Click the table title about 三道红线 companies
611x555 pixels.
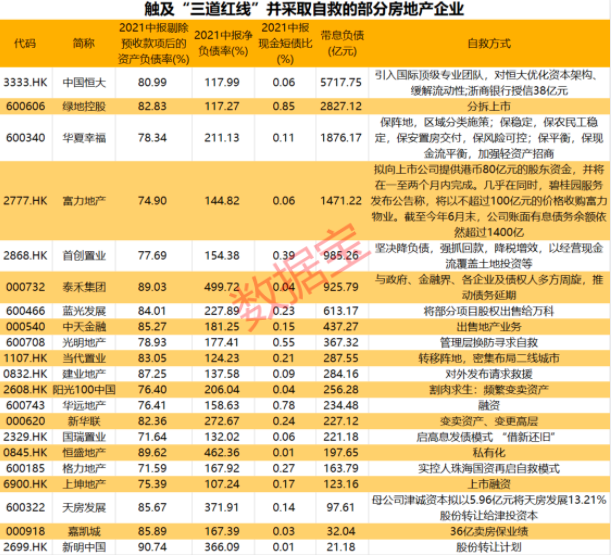click(304, 9)
